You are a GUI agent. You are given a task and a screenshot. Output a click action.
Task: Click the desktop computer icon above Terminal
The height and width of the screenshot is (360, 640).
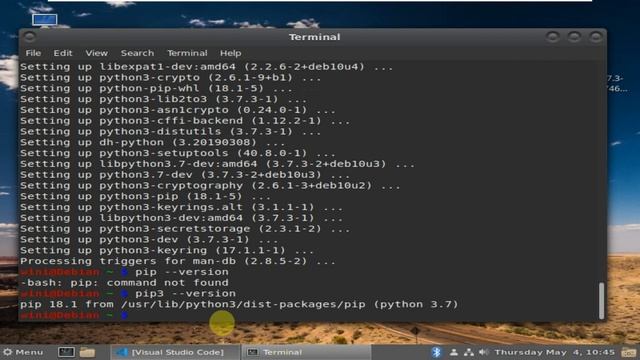point(44,20)
